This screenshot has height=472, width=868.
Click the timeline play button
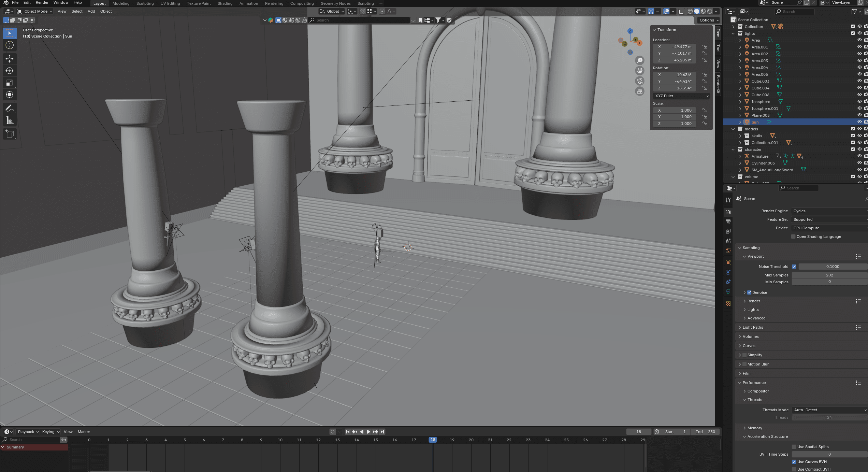[x=368, y=432]
